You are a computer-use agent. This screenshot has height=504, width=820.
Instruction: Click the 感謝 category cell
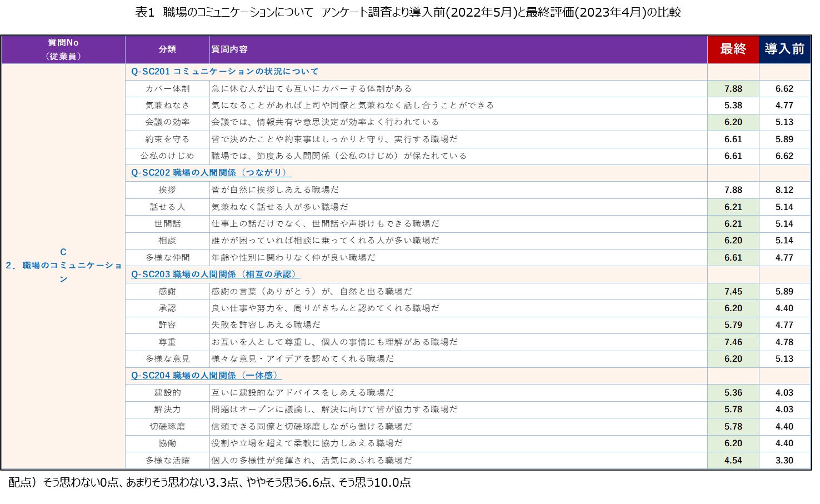coord(167,292)
